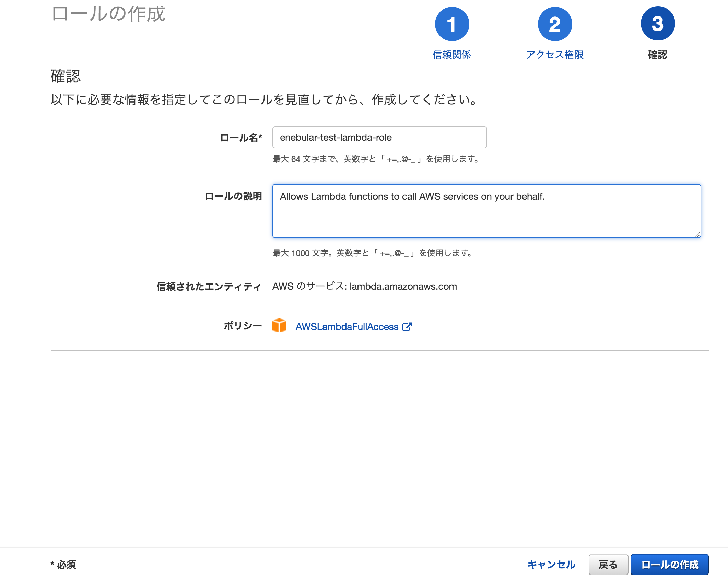This screenshot has width=728, height=580.
Task: Click the lambda.amazonaws.com trusted entity text
Action: coord(403,286)
